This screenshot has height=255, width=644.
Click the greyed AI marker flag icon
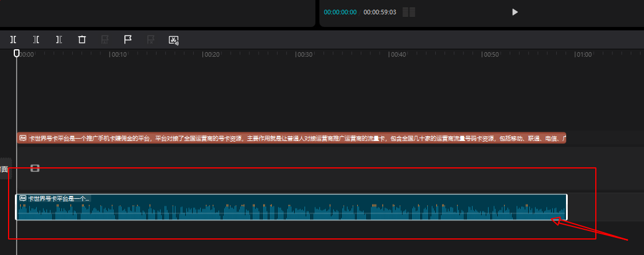pyautogui.click(x=105, y=40)
